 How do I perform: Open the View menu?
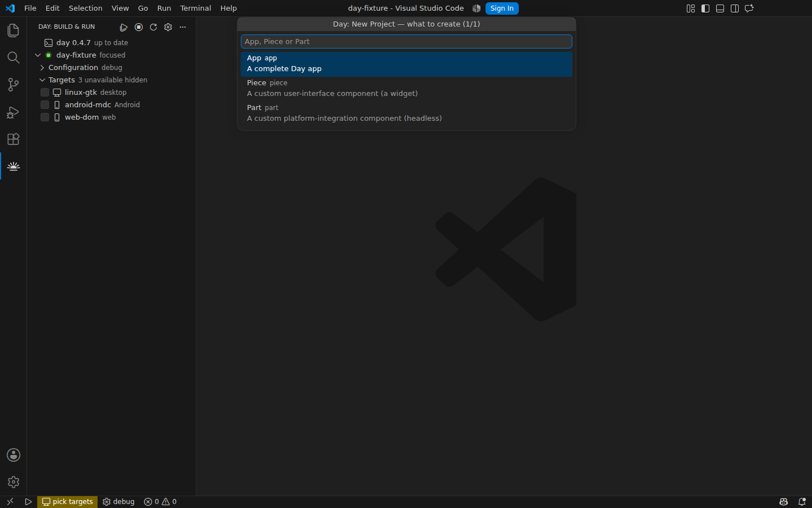[120, 8]
